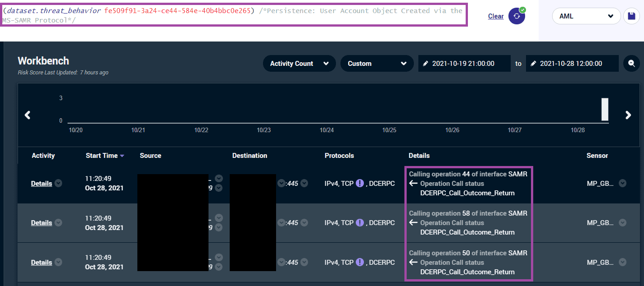Open Details for the first Oct 28 activity

41,183
